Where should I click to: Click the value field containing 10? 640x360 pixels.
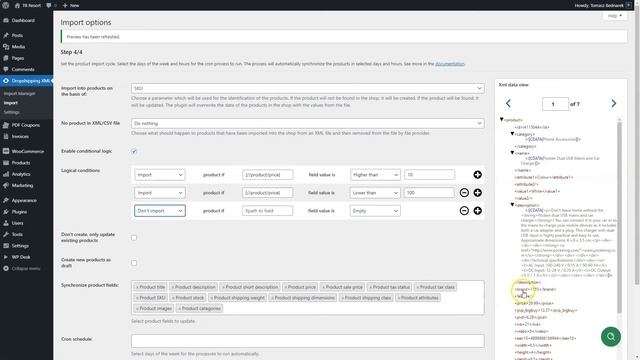coord(429,175)
